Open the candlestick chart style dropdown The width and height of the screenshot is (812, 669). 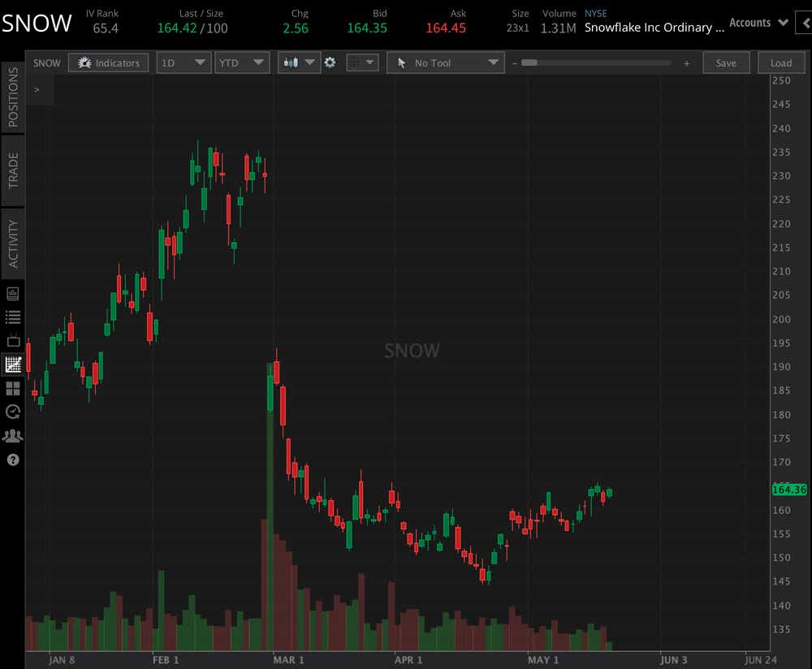[x=299, y=63]
